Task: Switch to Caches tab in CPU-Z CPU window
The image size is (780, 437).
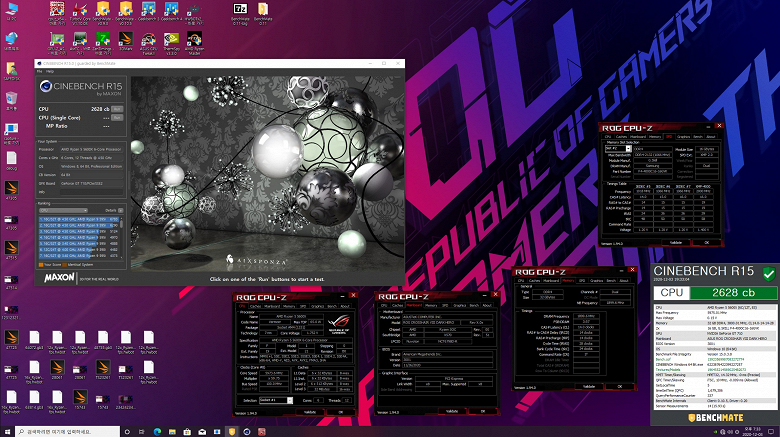Action: (255, 306)
